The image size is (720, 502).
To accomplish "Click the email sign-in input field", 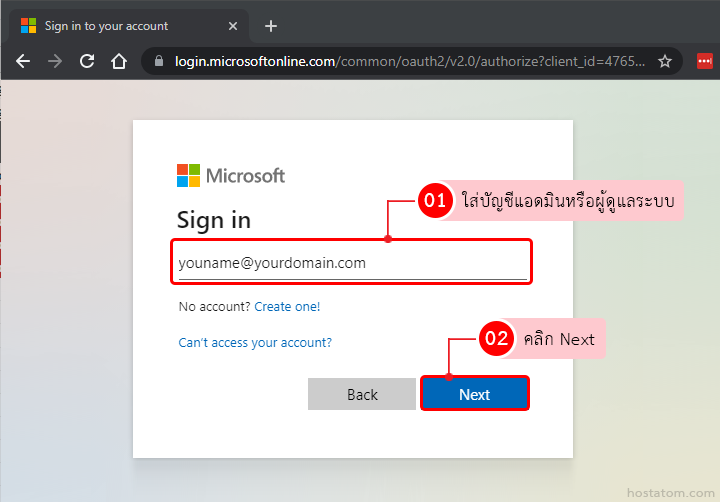I will 352,264.
